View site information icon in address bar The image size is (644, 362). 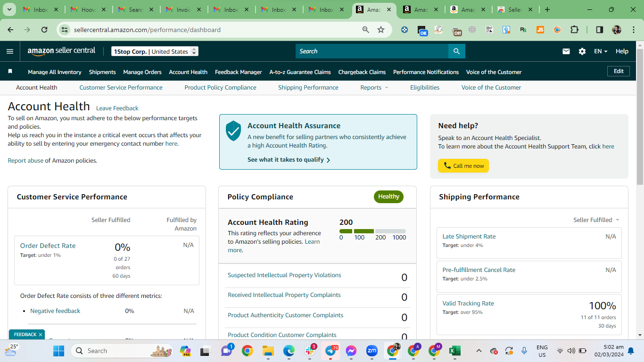tap(65, 30)
